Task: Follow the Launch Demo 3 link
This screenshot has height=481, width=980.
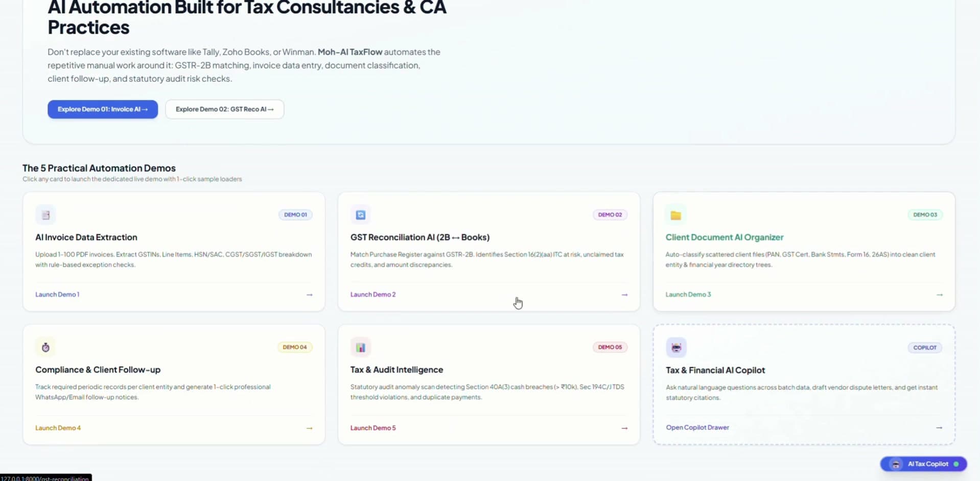Action: [688, 295]
